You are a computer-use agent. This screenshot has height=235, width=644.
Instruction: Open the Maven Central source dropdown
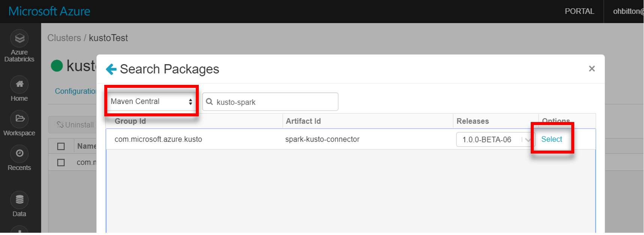[151, 101]
